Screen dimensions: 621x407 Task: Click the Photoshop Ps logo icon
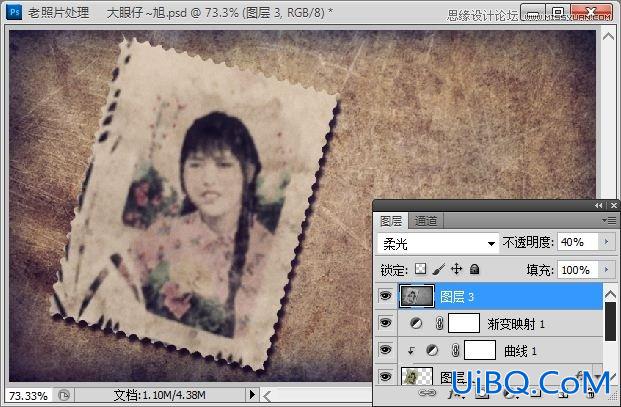coord(14,12)
